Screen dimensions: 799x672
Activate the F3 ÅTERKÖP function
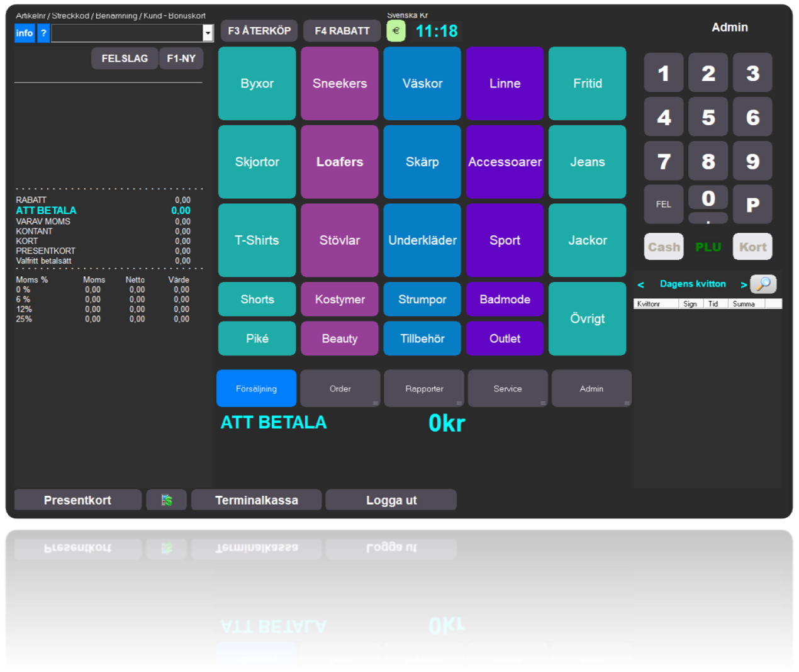(x=259, y=30)
